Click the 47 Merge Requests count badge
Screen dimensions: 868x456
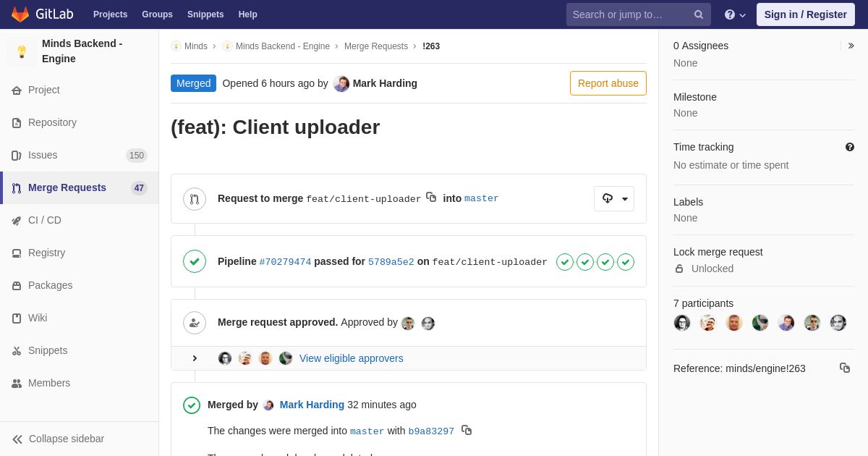[x=139, y=188]
